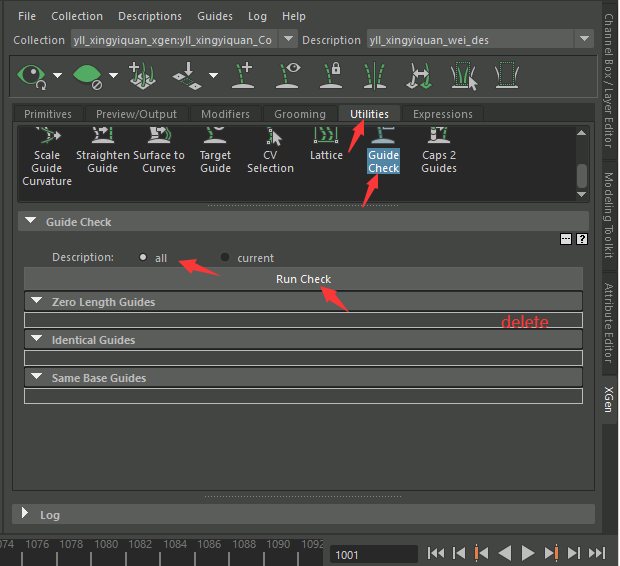Open the Description dropdown
The height and width of the screenshot is (566, 620).
tap(584, 39)
